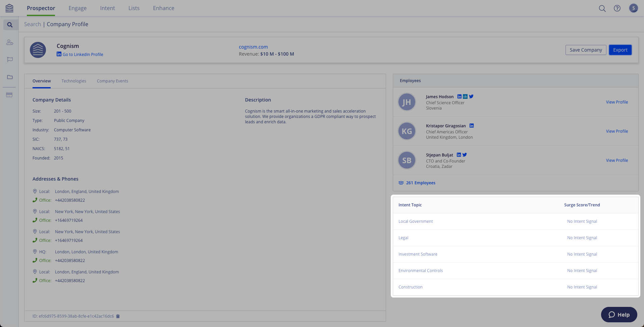The height and width of the screenshot is (327, 644).
Task: Copy company ID with clipboard icon
Action: [118, 316]
